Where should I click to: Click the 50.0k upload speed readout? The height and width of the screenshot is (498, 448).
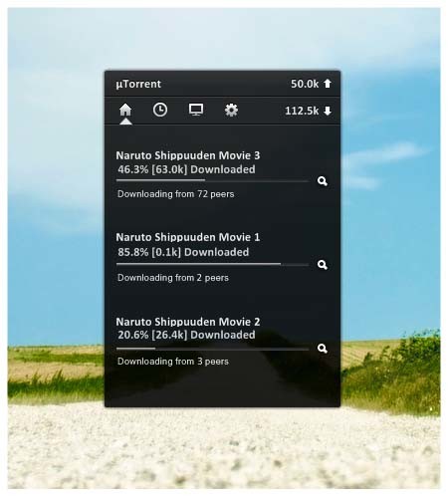click(305, 84)
